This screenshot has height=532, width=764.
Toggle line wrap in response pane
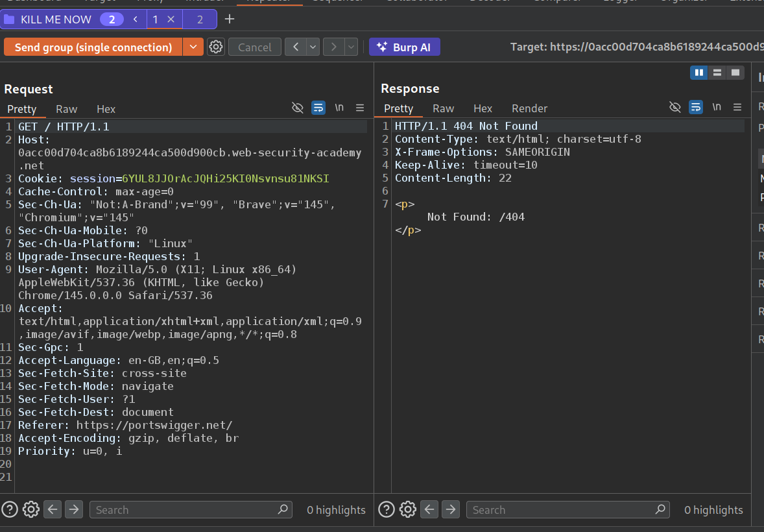695,107
